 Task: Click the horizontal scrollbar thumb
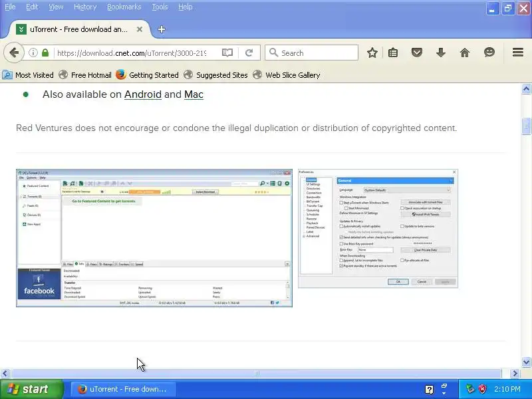pyautogui.click(x=257, y=374)
